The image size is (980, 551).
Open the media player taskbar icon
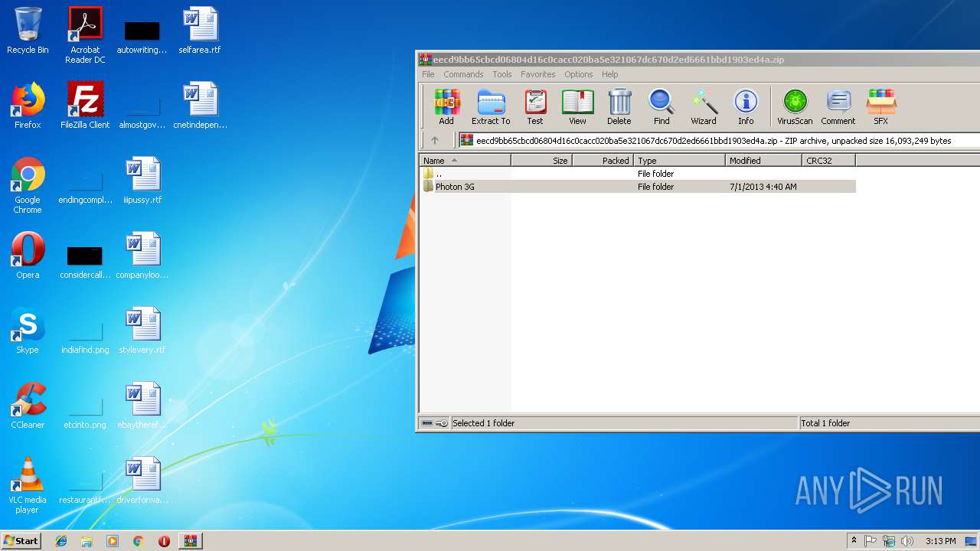click(113, 541)
